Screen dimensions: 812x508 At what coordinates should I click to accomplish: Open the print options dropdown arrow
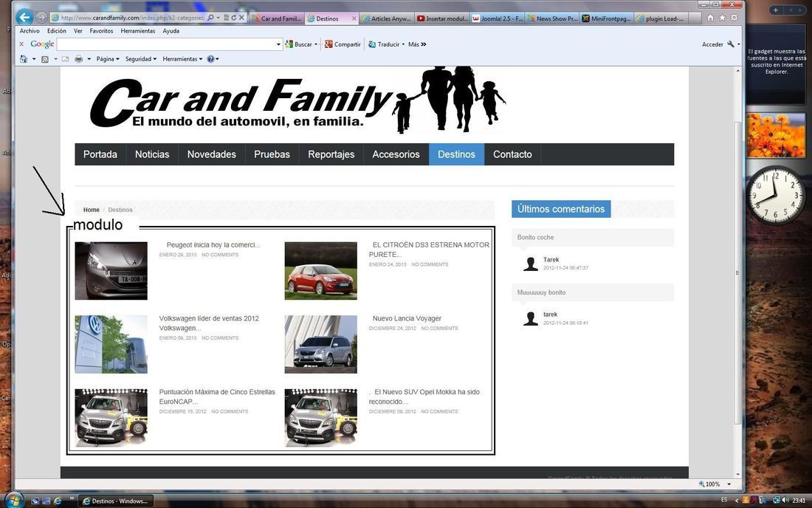tap(89, 59)
